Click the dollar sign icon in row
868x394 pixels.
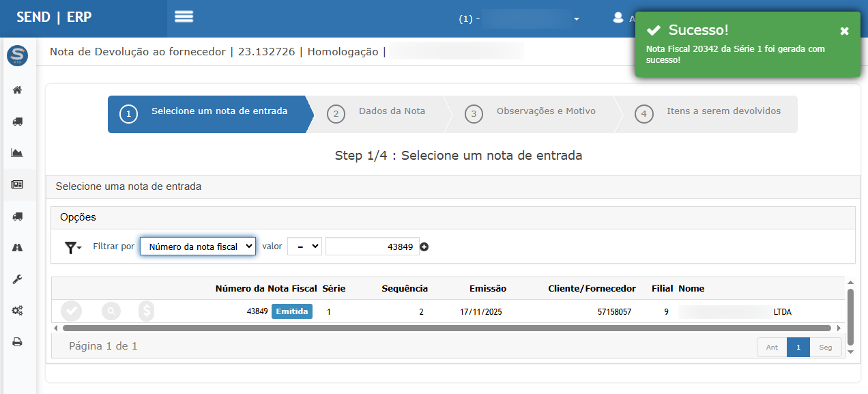[146, 311]
